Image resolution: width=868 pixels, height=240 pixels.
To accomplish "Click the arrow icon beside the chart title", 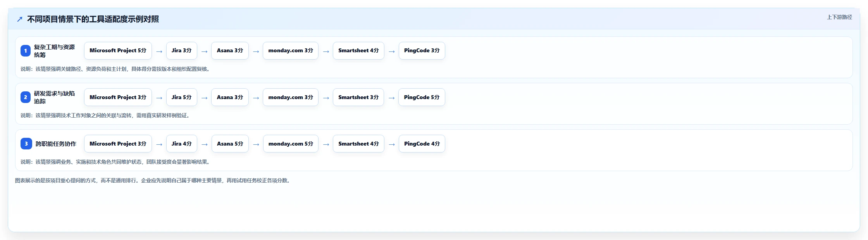I will point(20,19).
